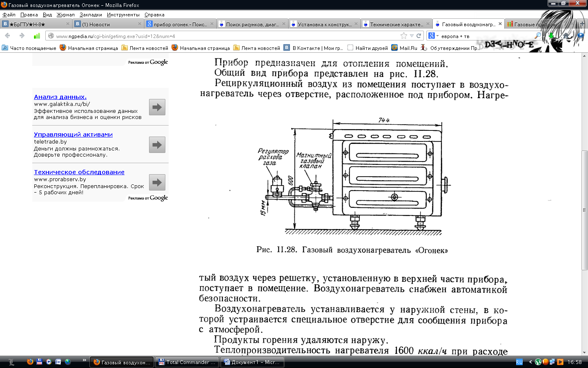Open the 'Анализ данных' ad link
Image resolution: width=588 pixels, height=368 pixels.
60,97
